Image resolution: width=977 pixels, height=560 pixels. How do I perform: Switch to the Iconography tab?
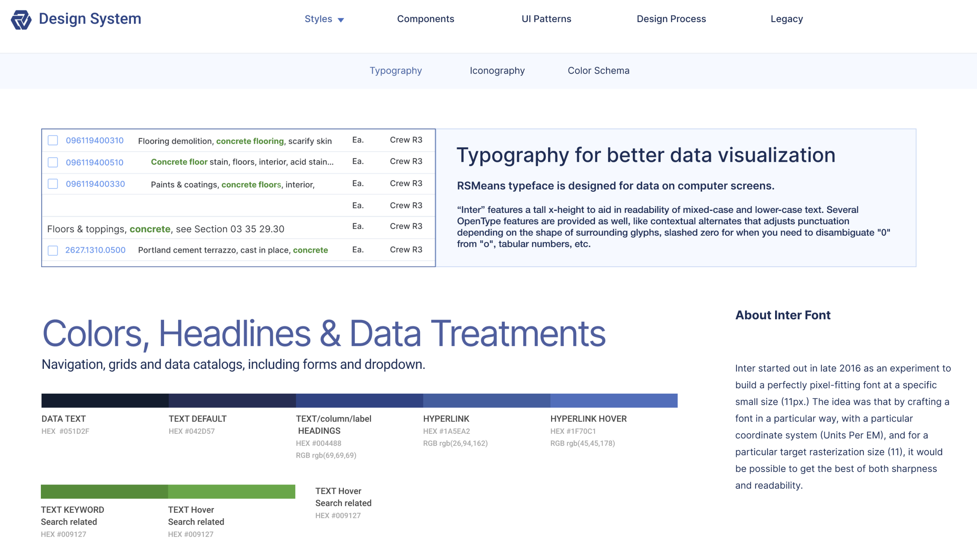(x=497, y=71)
